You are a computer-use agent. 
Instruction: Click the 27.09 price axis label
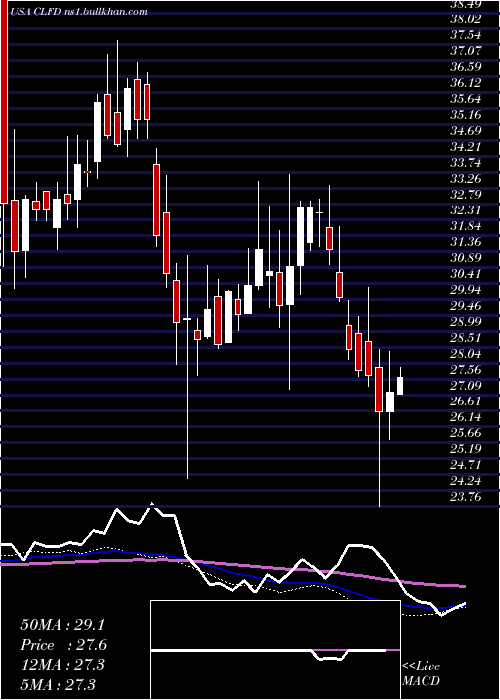(466, 386)
